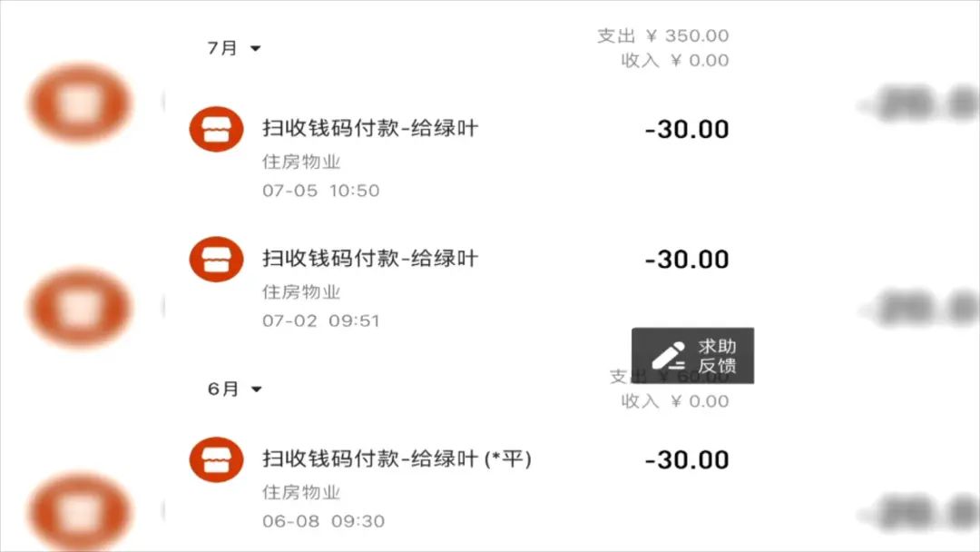Click the -30.00 amount dated 07-02

[687, 260]
